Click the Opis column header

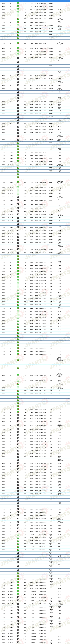point(67,1)
